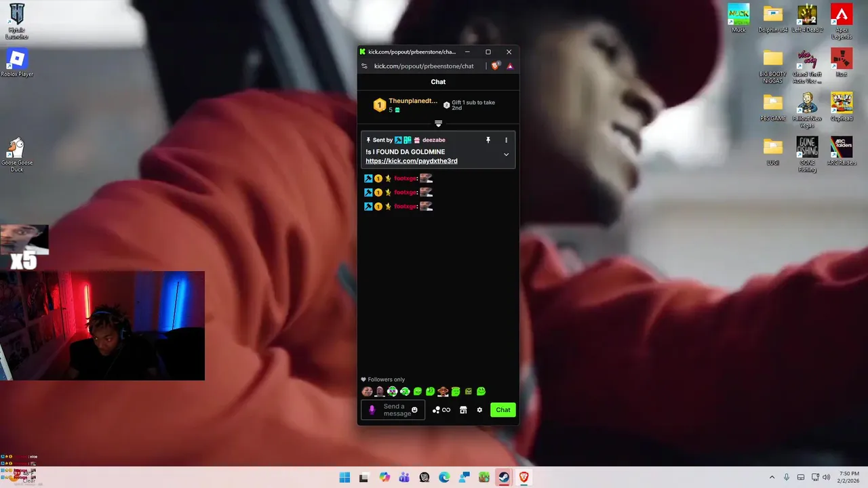Insert the fourth green headset emote

pos(405,391)
